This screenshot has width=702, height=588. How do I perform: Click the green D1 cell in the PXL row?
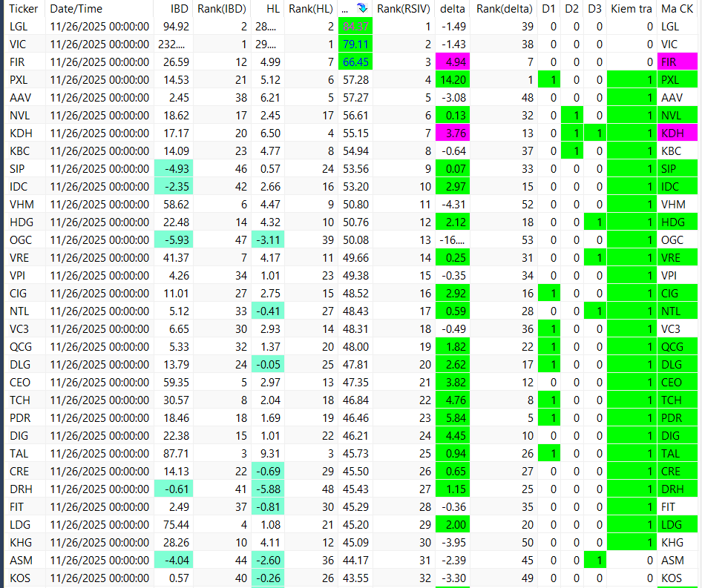coord(549,79)
